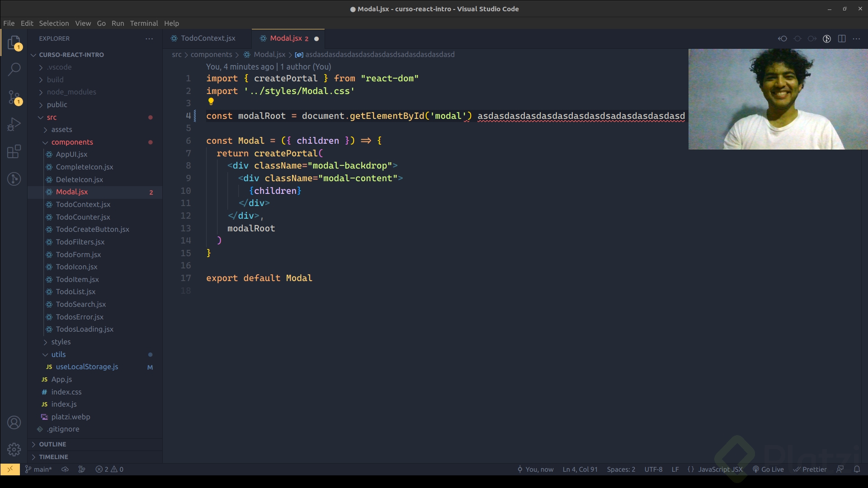Image resolution: width=868 pixels, height=488 pixels.
Task: Open Source Control from the Activity Bar
Action: 14,97
